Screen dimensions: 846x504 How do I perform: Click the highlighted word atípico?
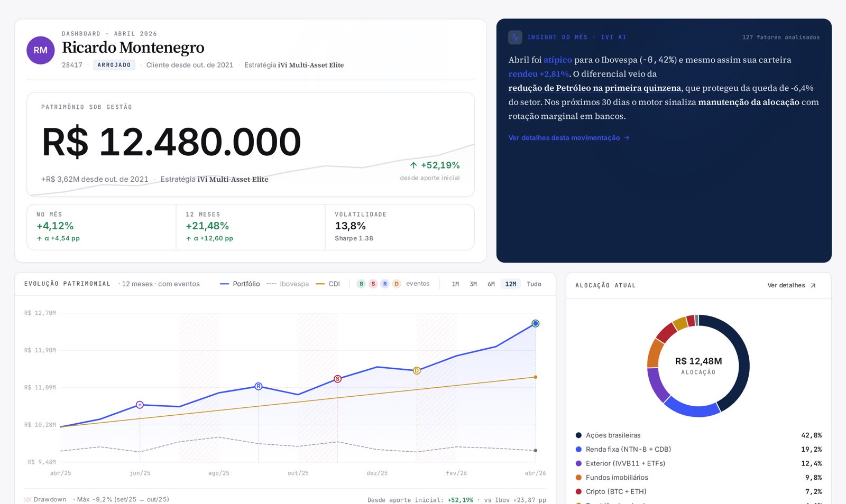[x=558, y=60]
